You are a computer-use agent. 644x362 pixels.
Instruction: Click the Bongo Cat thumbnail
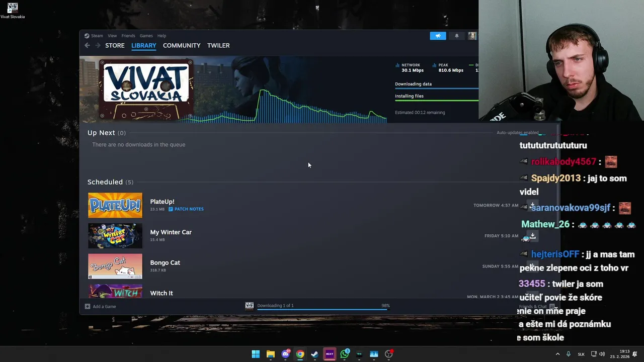point(115,266)
